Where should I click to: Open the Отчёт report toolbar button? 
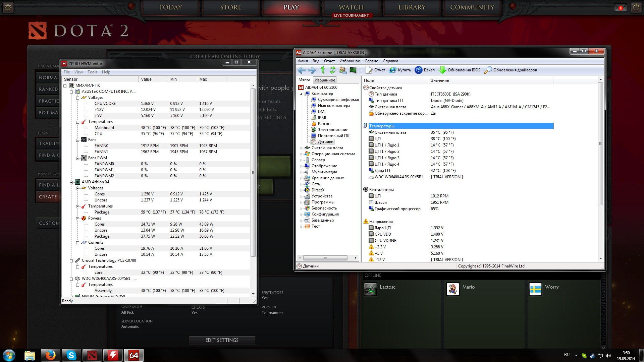click(375, 70)
